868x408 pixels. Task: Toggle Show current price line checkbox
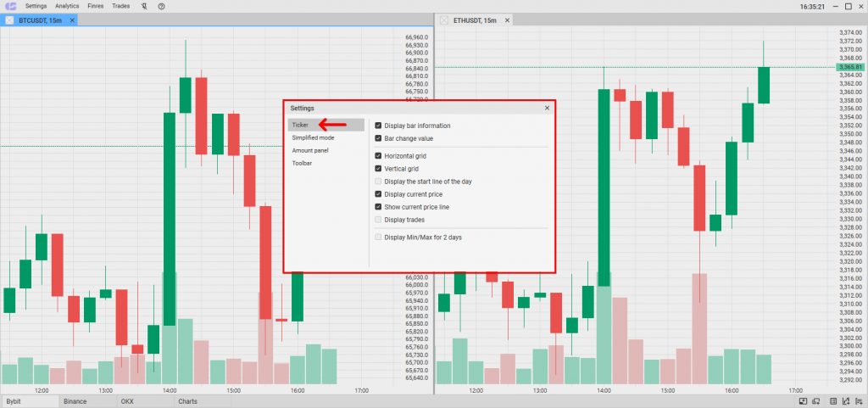[378, 207]
